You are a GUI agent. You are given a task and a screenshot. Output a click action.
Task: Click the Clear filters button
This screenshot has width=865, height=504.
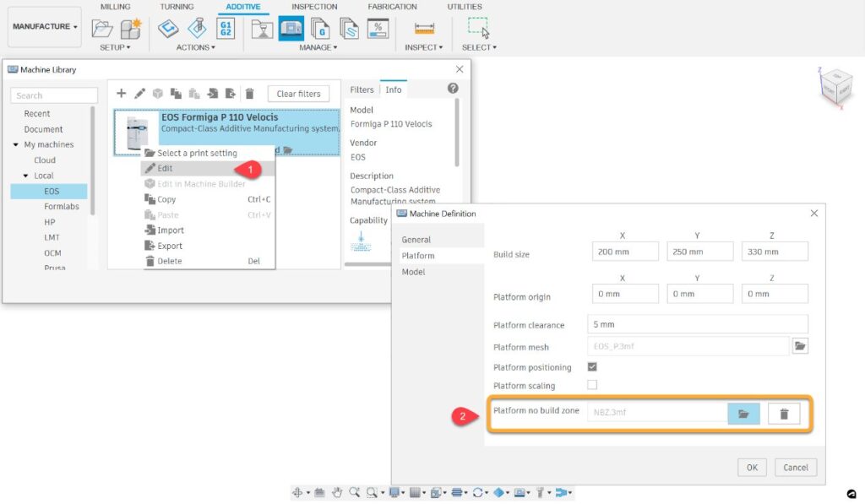[298, 93]
